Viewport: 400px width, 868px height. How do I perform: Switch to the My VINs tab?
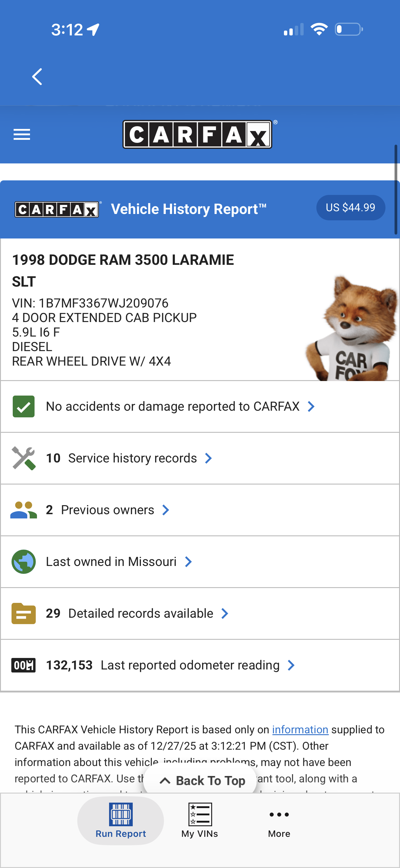200,820
